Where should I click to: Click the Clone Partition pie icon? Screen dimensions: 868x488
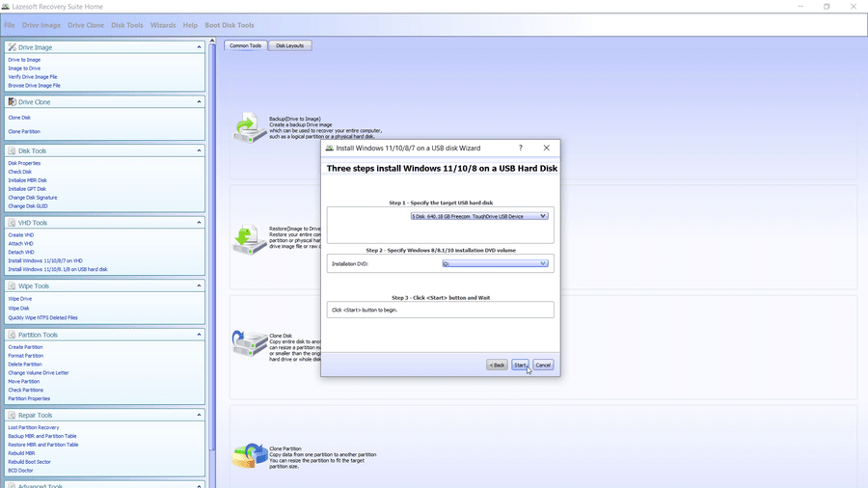250,455
